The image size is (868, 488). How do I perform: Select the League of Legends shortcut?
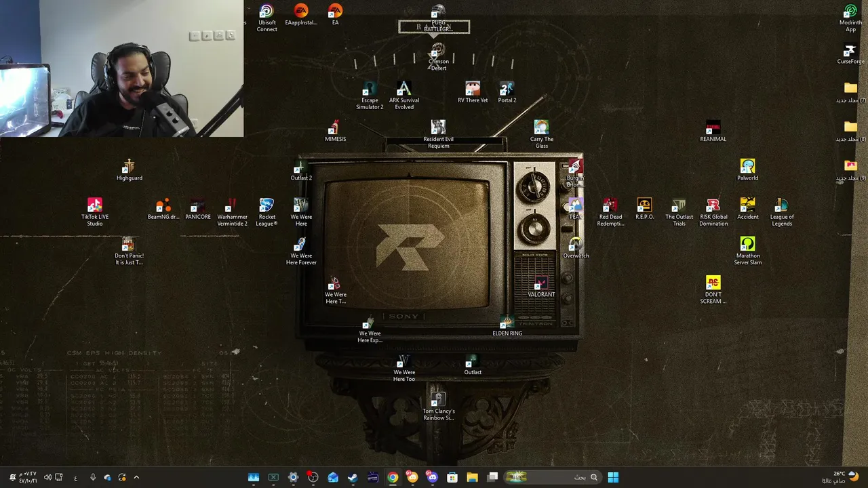782,213
